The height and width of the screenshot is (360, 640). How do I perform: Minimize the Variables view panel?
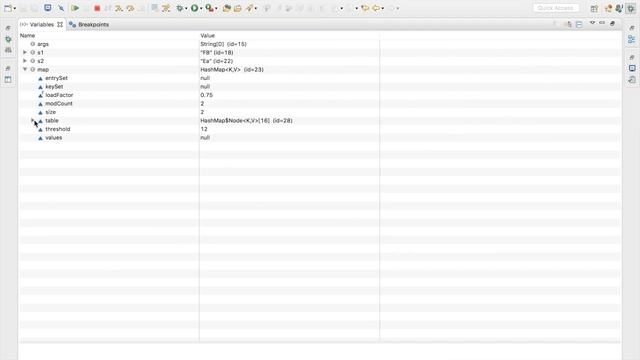602,23
